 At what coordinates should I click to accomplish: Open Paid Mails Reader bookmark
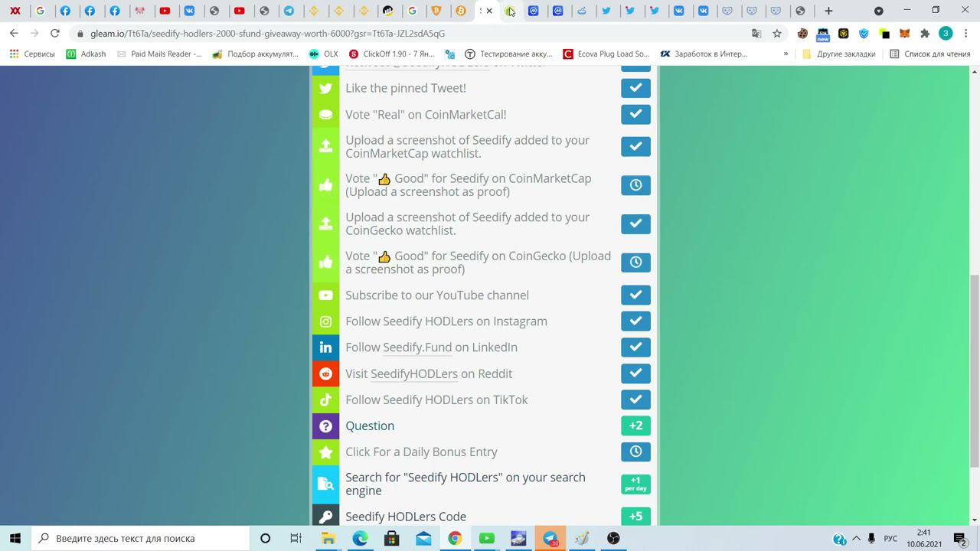point(159,54)
